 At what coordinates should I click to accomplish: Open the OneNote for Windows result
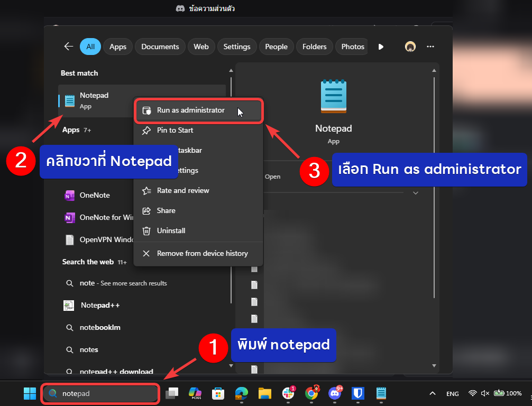click(x=98, y=217)
